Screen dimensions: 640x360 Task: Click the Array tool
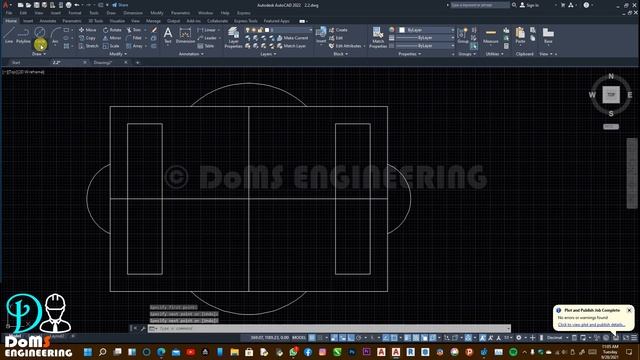click(135, 46)
